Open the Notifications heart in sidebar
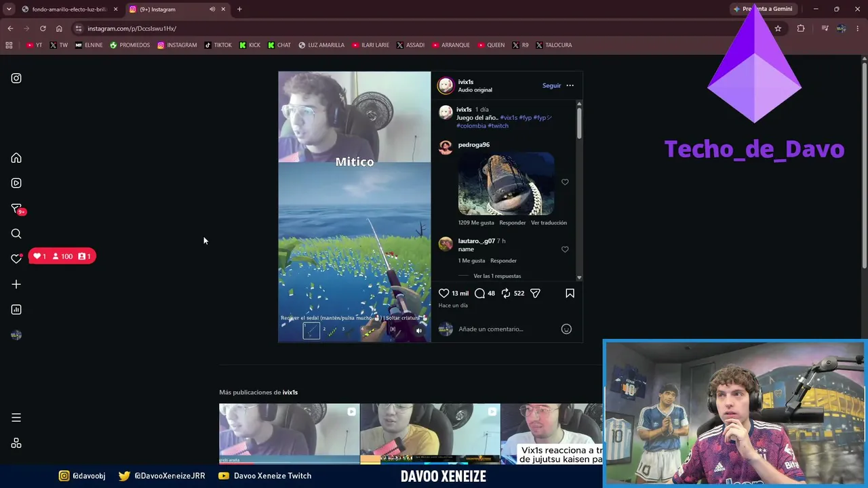 pyautogui.click(x=16, y=258)
